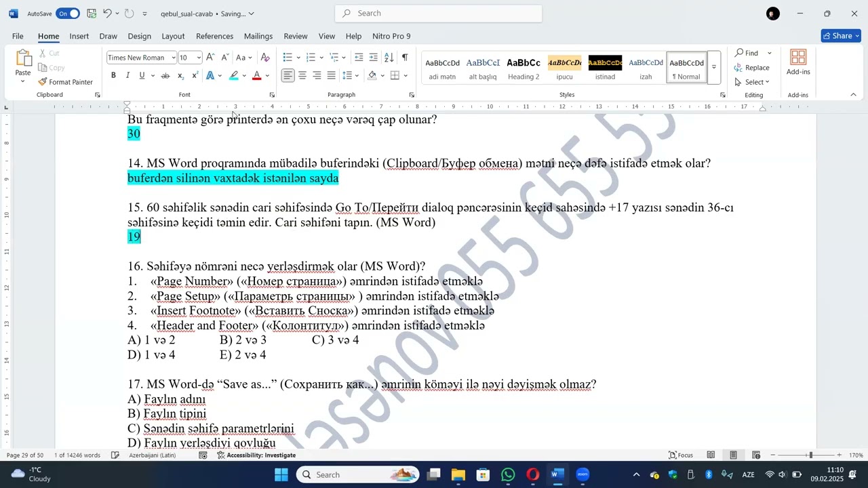868x488 pixels.
Task: Toggle Bold formatting in the Font group
Action: (113, 75)
